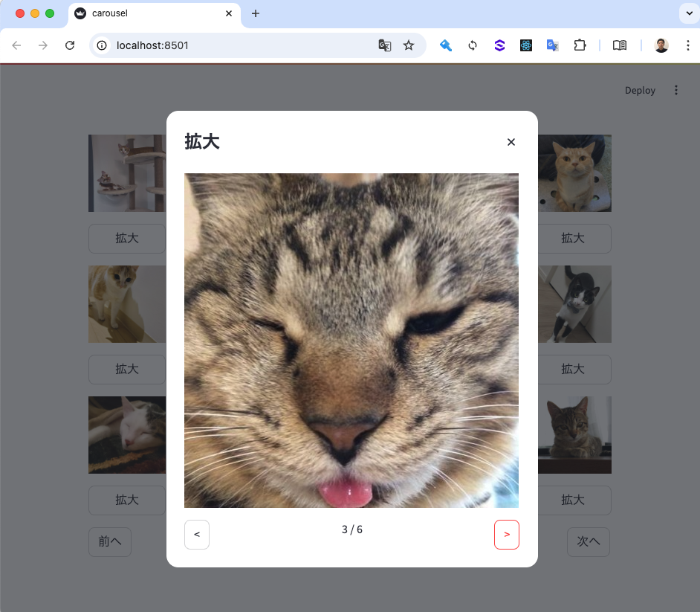700x612 pixels.
Task: Click 拡大 under sleeping white cat thumbnail
Action: (x=127, y=500)
